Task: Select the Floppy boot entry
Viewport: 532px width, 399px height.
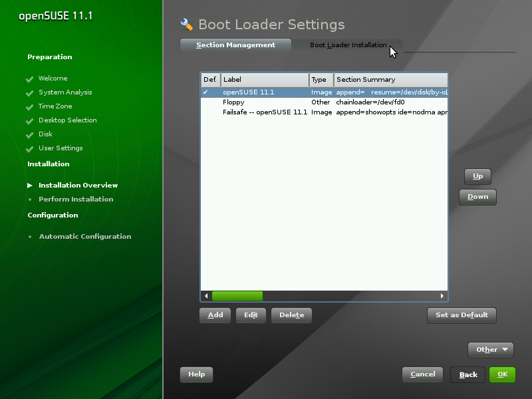Action: pos(324,102)
